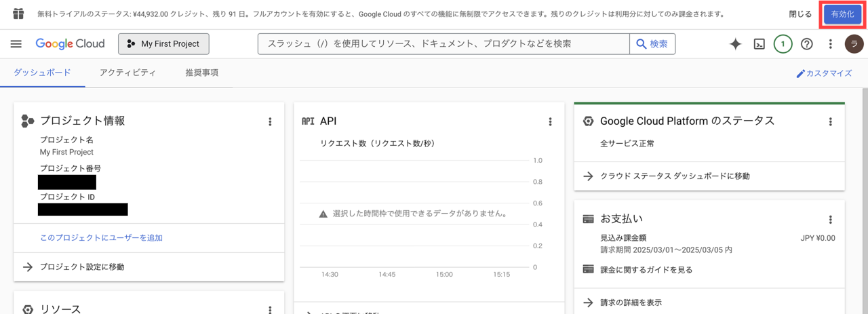Screen dimensions: 868x314
Task: Open Google Cloud Platform のステータス card options menu
Action: pos(830,121)
